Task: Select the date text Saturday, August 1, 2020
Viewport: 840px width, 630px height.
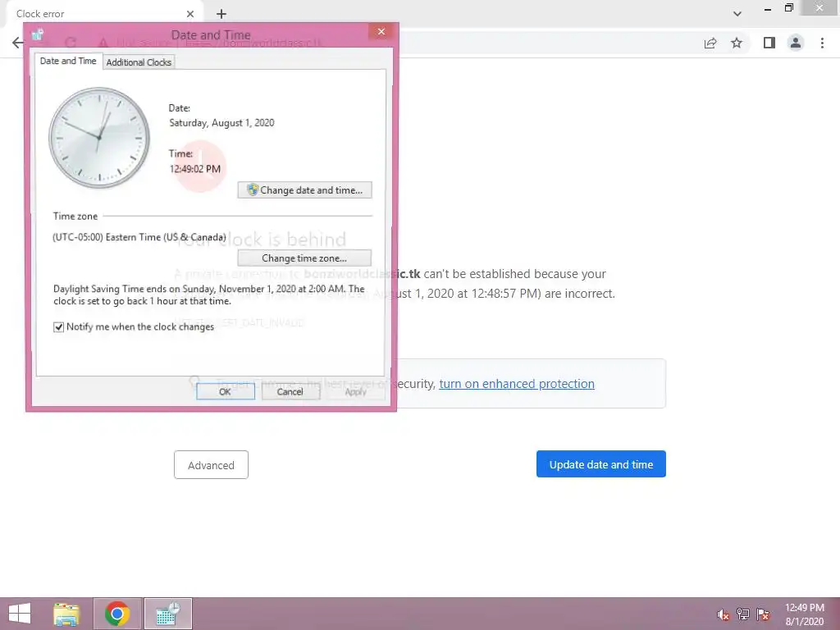Action: tap(221, 123)
